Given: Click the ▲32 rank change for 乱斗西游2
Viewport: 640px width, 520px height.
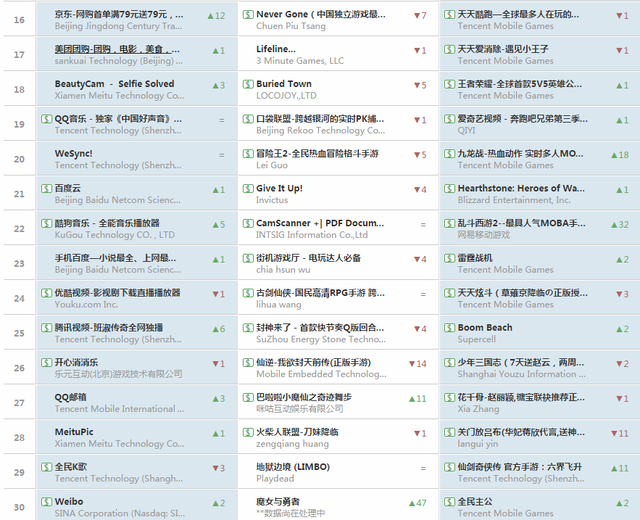Looking at the screenshot, I should (620, 224).
